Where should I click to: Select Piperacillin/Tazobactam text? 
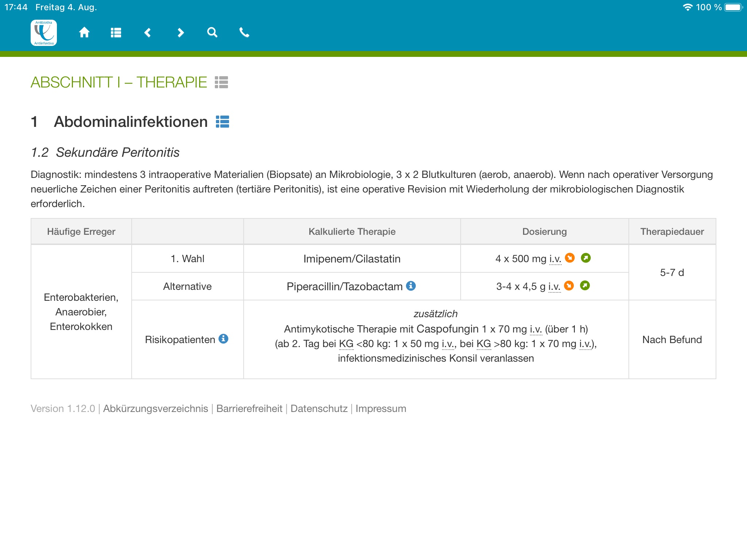click(x=345, y=287)
